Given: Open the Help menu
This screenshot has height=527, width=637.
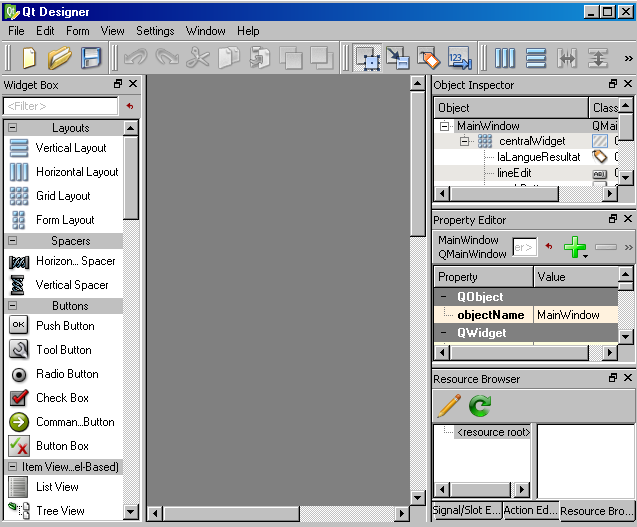Looking at the screenshot, I should click(248, 31).
